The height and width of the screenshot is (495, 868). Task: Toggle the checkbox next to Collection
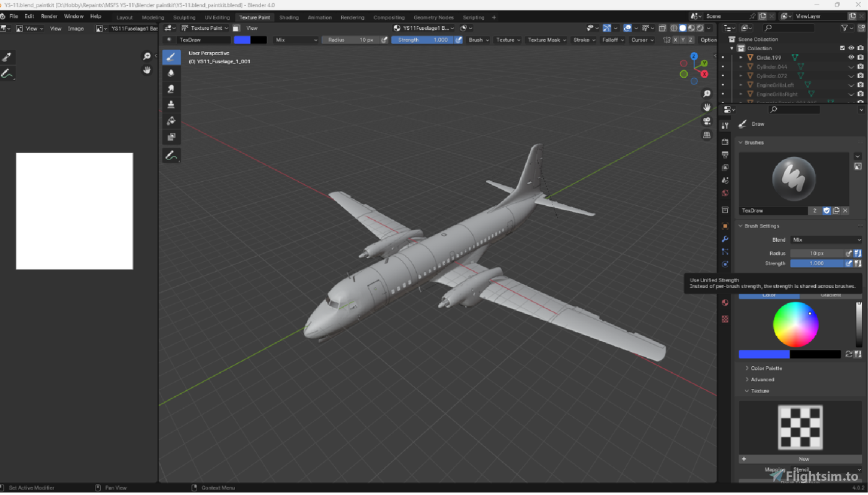tap(841, 48)
